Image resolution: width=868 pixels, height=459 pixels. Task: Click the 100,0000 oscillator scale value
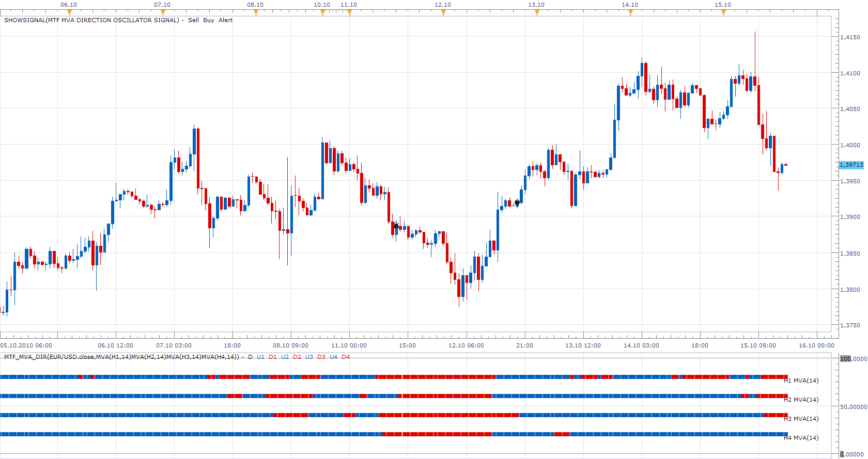pos(853,359)
